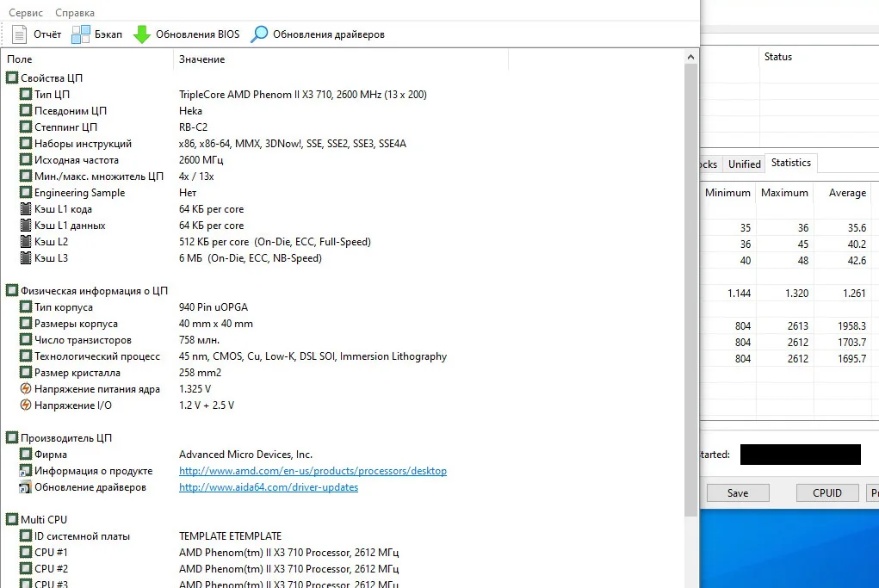The image size is (879, 588).
Task: Switch to the Statistics tab
Action: (791, 163)
